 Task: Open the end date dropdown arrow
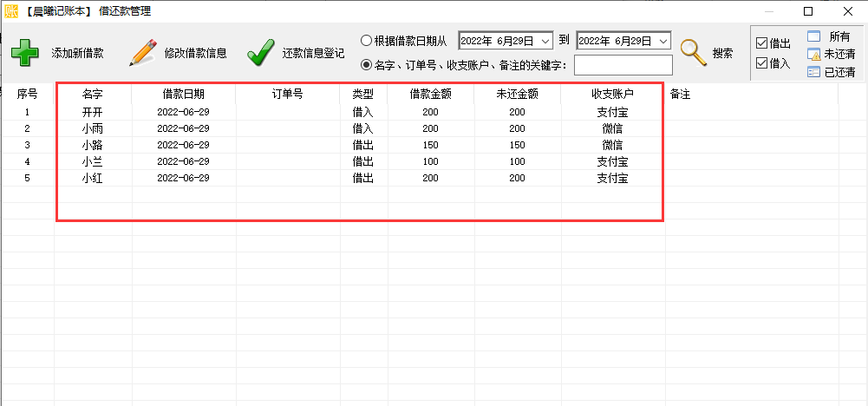coord(663,41)
